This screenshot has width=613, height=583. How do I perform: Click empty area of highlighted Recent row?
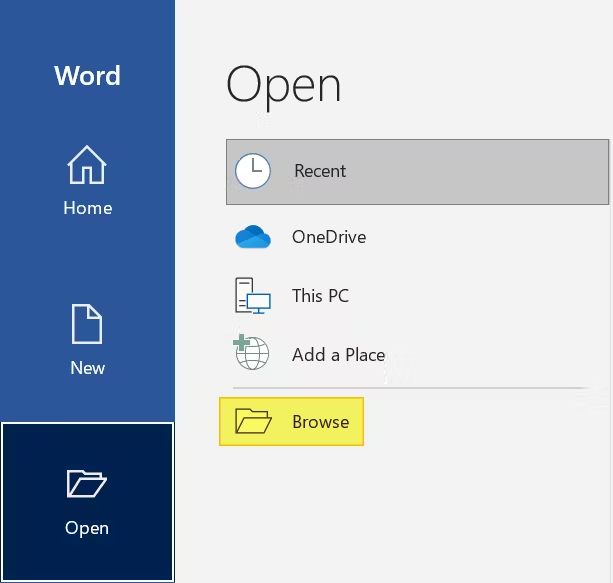(480, 171)
